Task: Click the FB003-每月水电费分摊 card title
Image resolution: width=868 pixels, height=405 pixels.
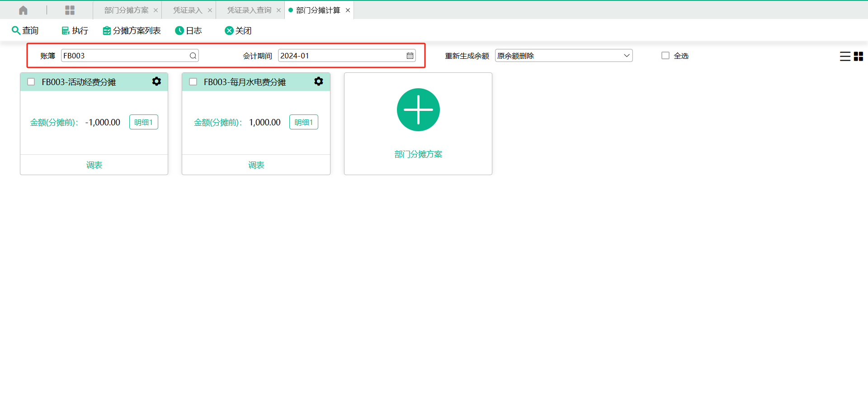Action: point(245,82)
